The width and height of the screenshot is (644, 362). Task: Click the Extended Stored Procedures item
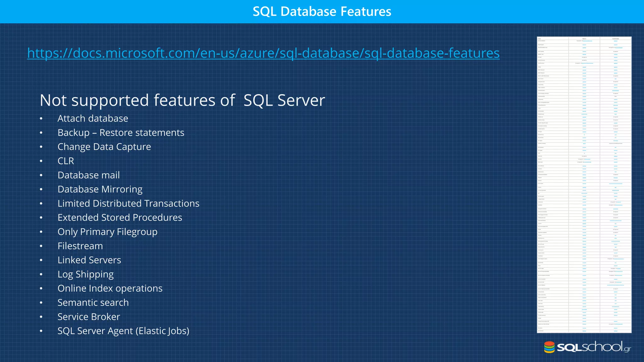pos(120,217)
